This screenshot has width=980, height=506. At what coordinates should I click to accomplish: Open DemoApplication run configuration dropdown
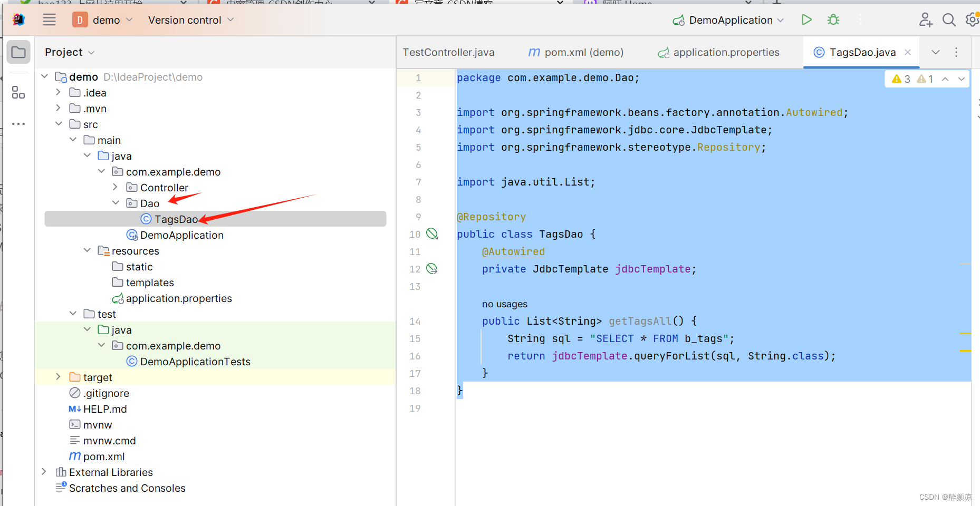click(728, 20)
